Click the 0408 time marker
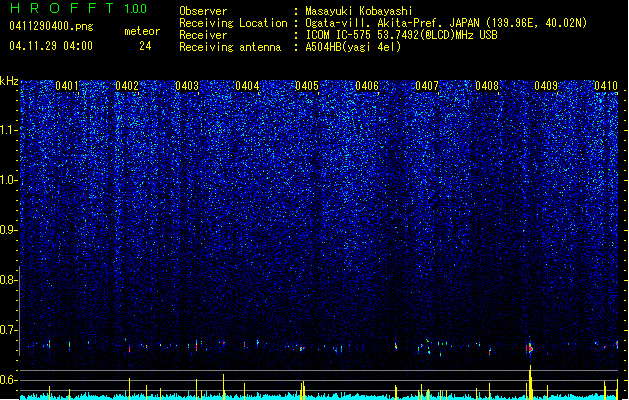The width and height of the screenshot is (629, 400). [x=487, y=86]
